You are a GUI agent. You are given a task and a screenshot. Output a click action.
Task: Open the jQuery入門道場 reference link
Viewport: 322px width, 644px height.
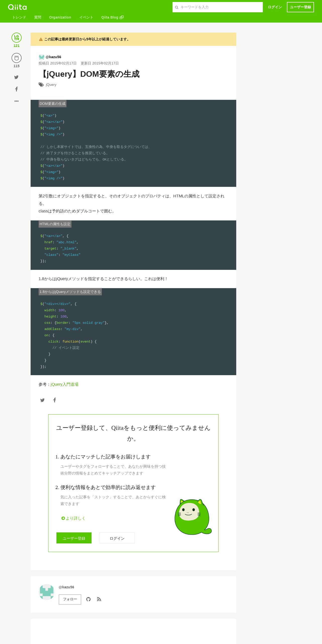[x=64, y=384]
